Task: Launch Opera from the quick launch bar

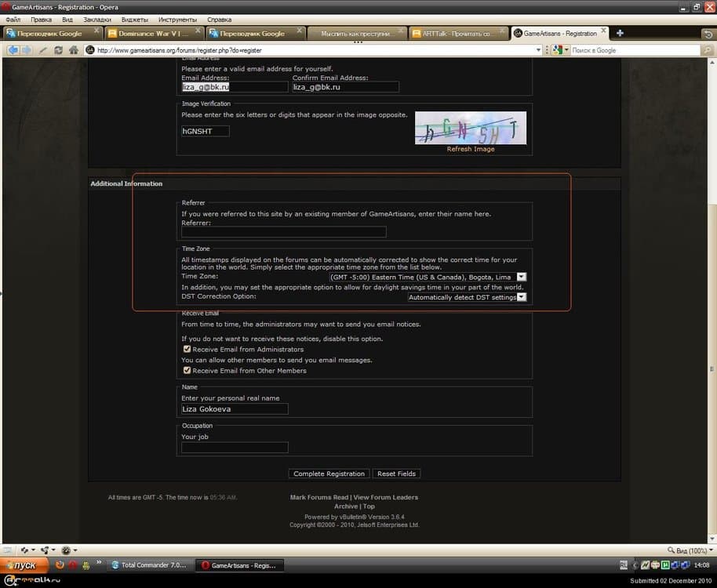Action: 73,565
